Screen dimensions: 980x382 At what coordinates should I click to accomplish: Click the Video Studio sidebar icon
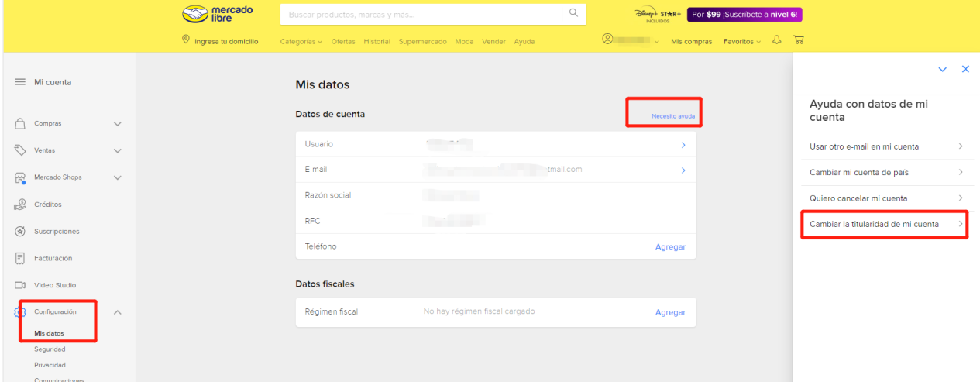pos(20,285)
